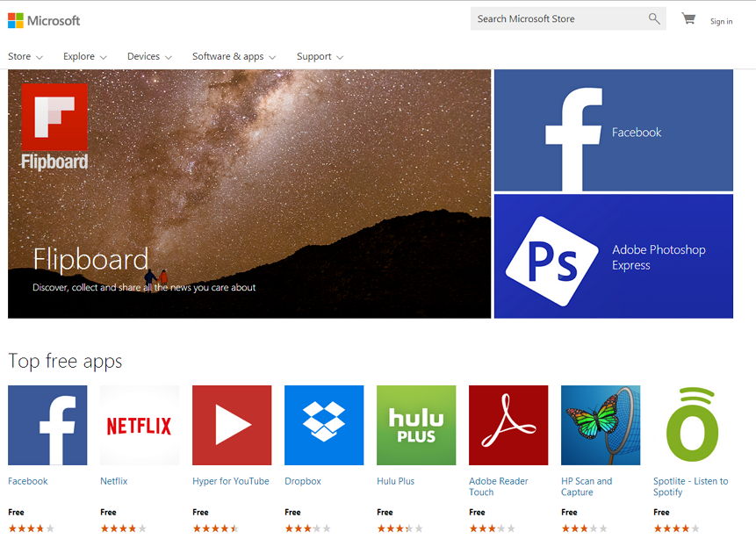Click star rating under Spotlite
Screen dimensions: 756x539
pos(676,528)
